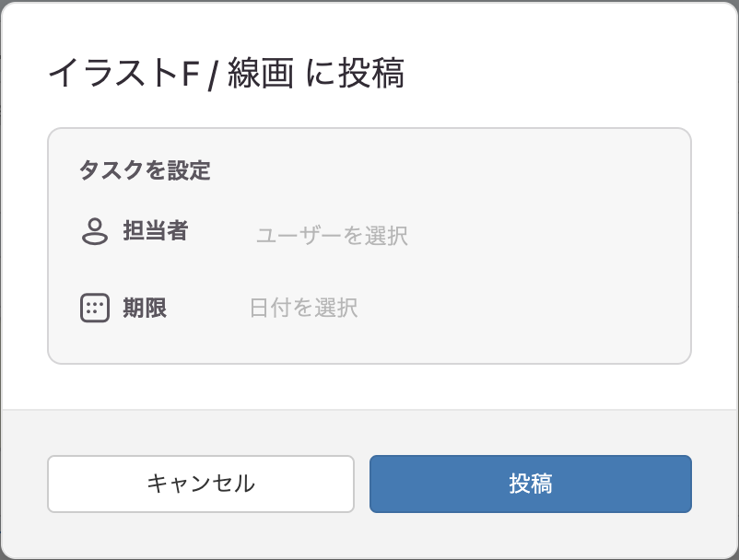Open the 日付を選択 date picker
The height and width of the screenshot is (560, 739).
pos(303,308)
